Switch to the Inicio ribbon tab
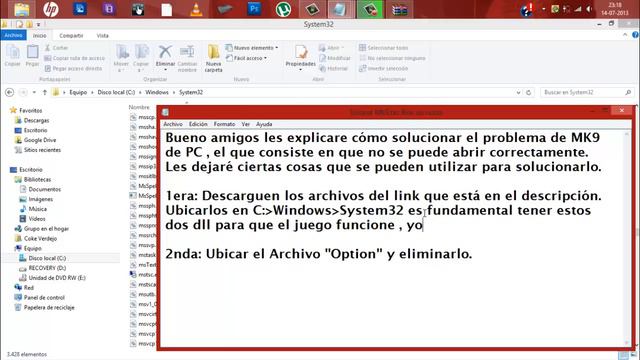The width and height of the screenshot is (640, 360). pos(40,36)
